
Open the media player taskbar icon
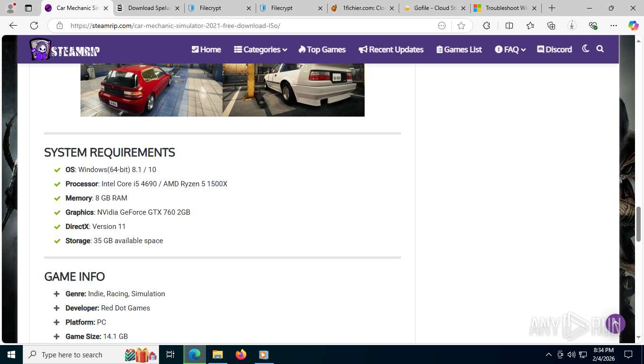tap(264, 355)
